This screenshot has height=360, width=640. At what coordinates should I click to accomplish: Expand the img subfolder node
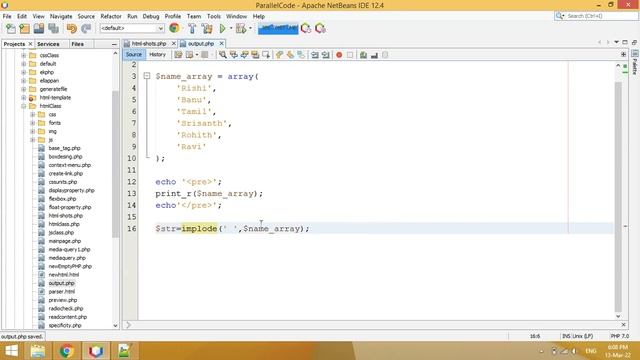33,131
